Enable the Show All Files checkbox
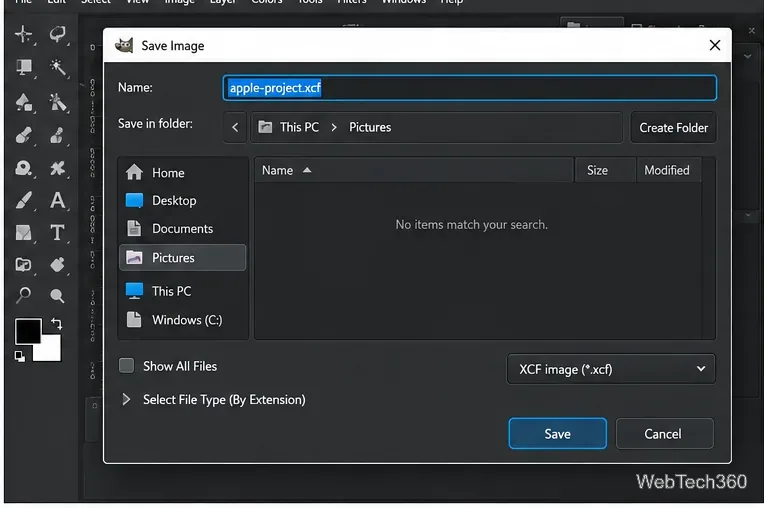Screen dimensions: 764x508 pos(127,366)
